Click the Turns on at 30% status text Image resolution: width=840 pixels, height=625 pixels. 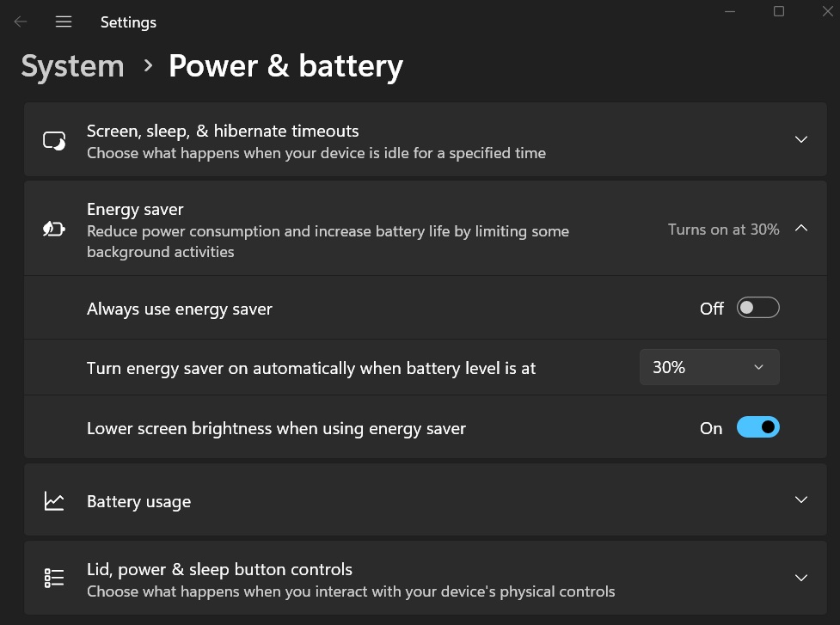coord(723,230)
